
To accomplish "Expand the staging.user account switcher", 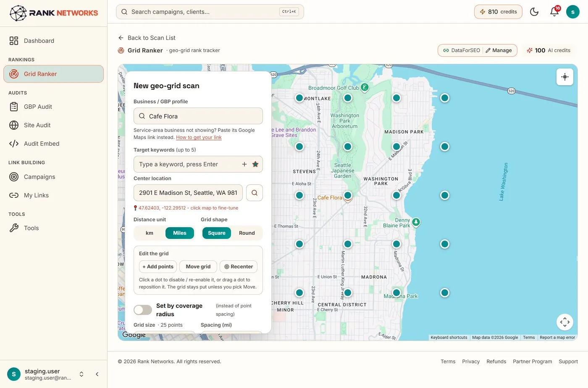I will tap(81, 374).
